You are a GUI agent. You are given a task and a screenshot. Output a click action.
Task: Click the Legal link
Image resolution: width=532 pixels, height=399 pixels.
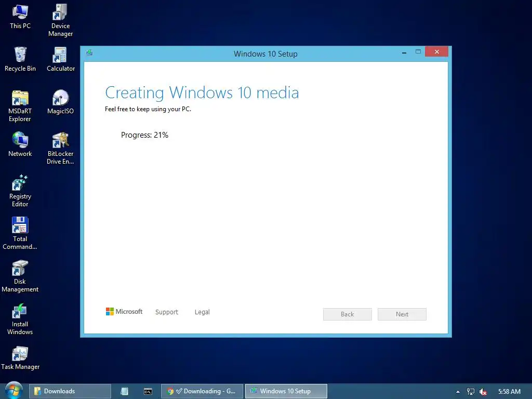[x=202, y=312]
